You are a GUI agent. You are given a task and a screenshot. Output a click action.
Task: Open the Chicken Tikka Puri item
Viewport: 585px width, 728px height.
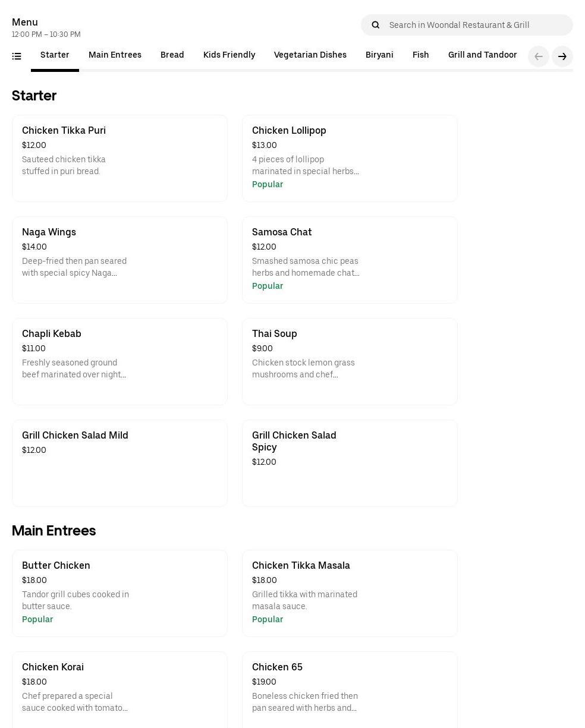[x=119, y=158]
